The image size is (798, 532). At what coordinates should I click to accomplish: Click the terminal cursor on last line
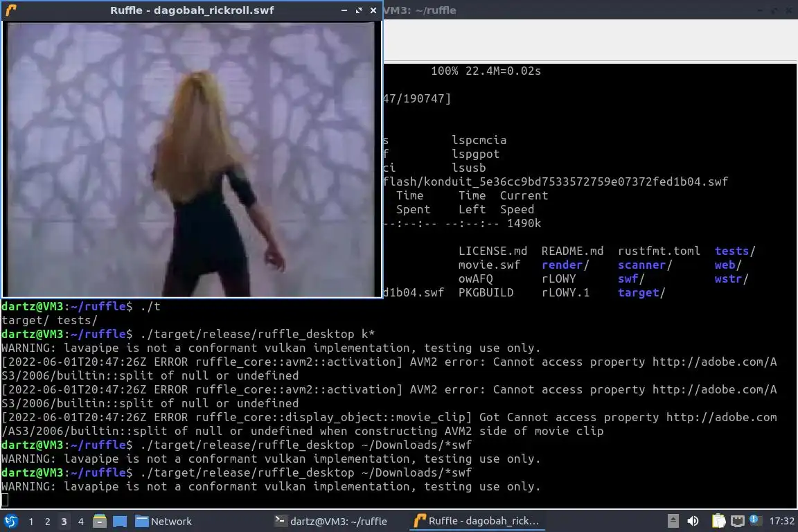[5, 500]
